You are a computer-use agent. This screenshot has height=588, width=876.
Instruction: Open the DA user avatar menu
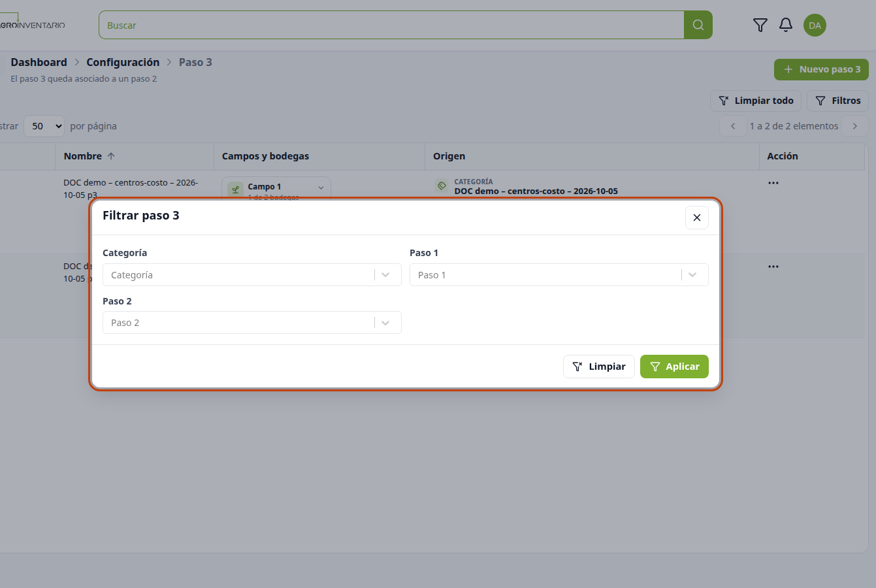point(815,25)
